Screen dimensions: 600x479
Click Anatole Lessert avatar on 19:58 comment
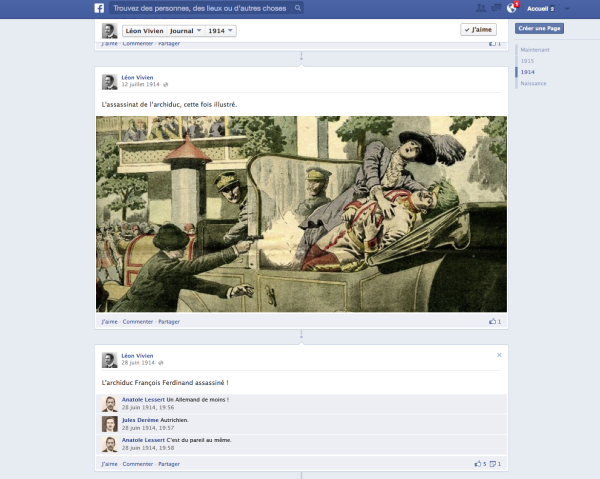[x=109, y=444]
